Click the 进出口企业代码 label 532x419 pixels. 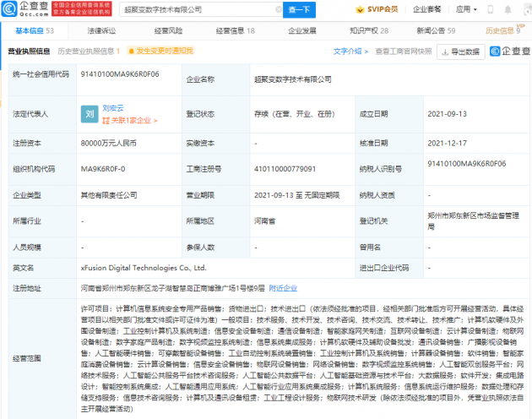pyautogui.click(x=384, y=268)
